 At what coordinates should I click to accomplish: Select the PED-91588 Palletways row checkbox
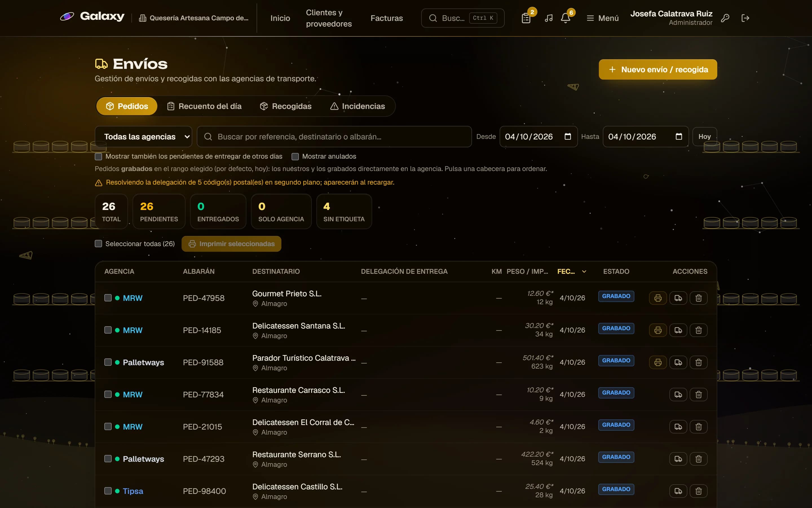click(x=108, y=362)
